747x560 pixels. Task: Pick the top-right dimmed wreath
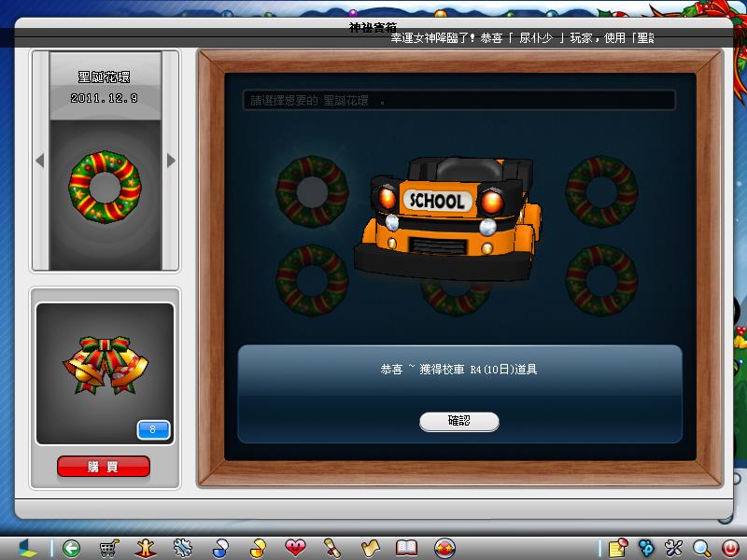coord(601,191)
